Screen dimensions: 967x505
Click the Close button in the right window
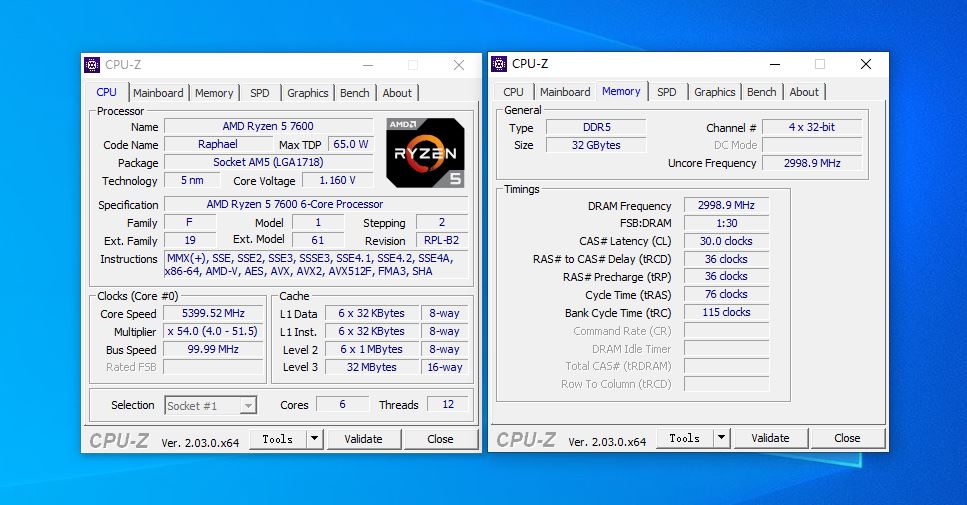tap(847, 438)
